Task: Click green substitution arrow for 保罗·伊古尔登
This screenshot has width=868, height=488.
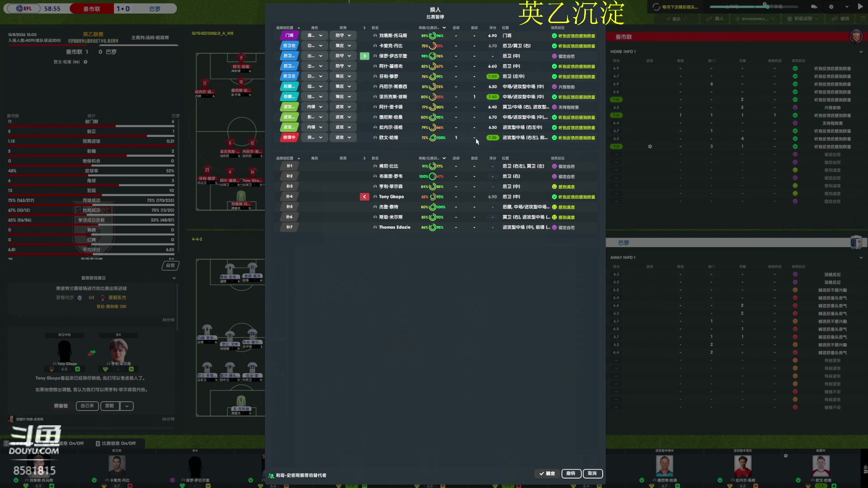Action: click(x=364, y=56)
